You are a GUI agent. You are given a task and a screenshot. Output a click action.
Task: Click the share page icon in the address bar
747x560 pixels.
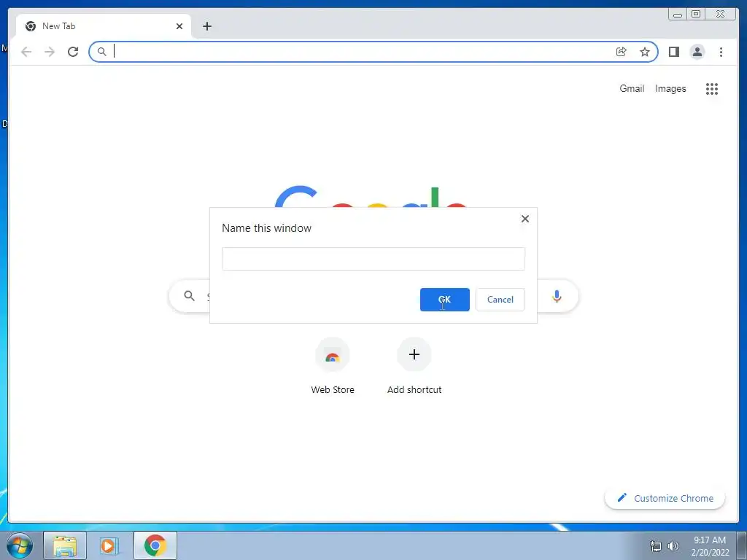pos(621,52)
